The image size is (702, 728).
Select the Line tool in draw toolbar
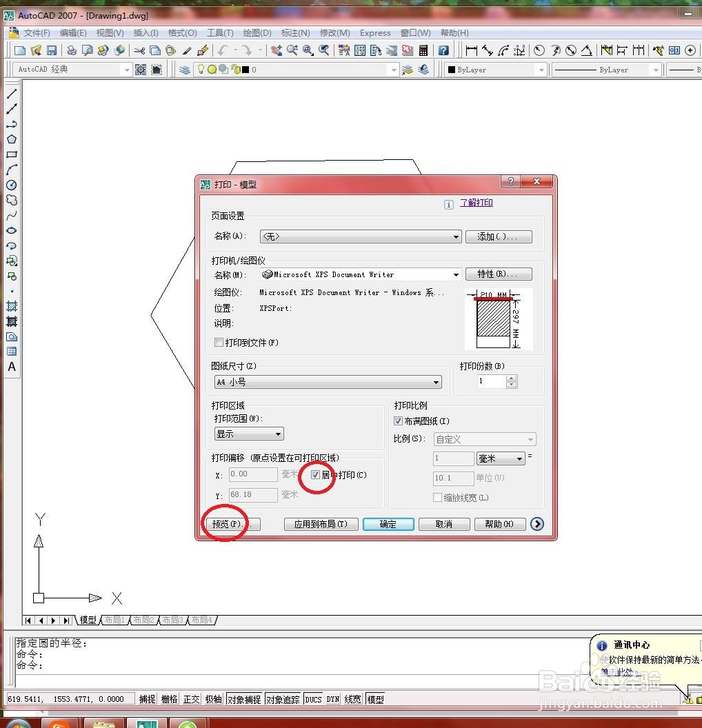pyautogui.click(x=12, y=94)
